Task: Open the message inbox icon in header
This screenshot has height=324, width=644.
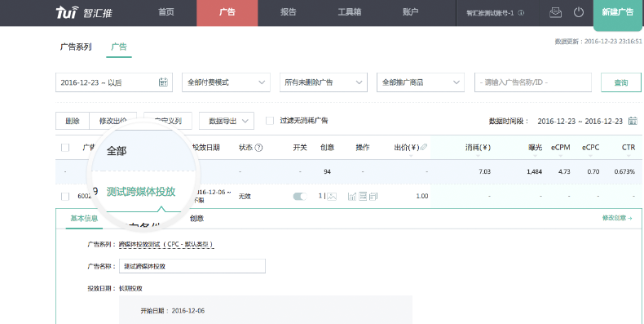Action: coord(555,12)
